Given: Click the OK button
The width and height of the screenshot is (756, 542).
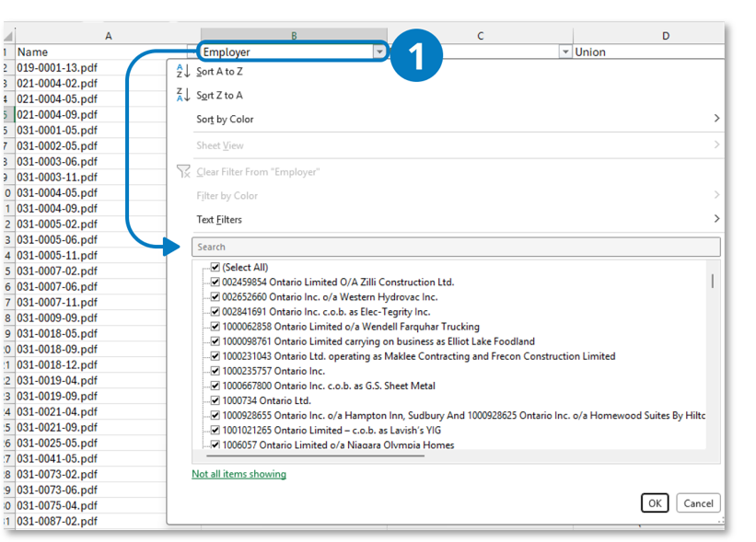Looking at the screenshot, I should pyautogui.click(x=655, y=503).
